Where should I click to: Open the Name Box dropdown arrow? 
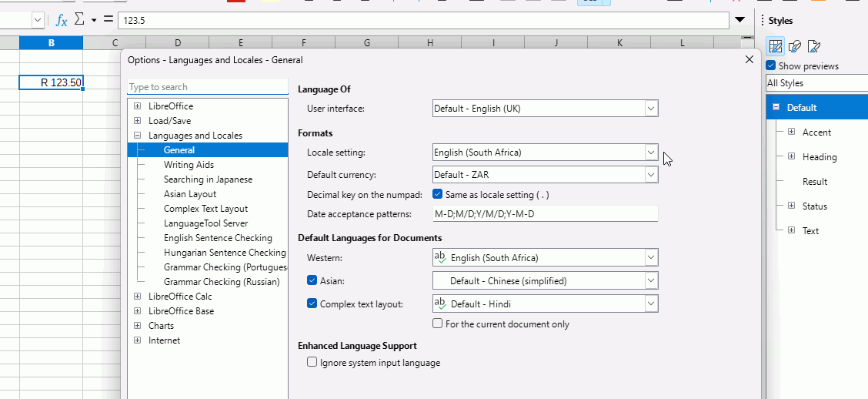pyautogui.click(x=38, y=21)
